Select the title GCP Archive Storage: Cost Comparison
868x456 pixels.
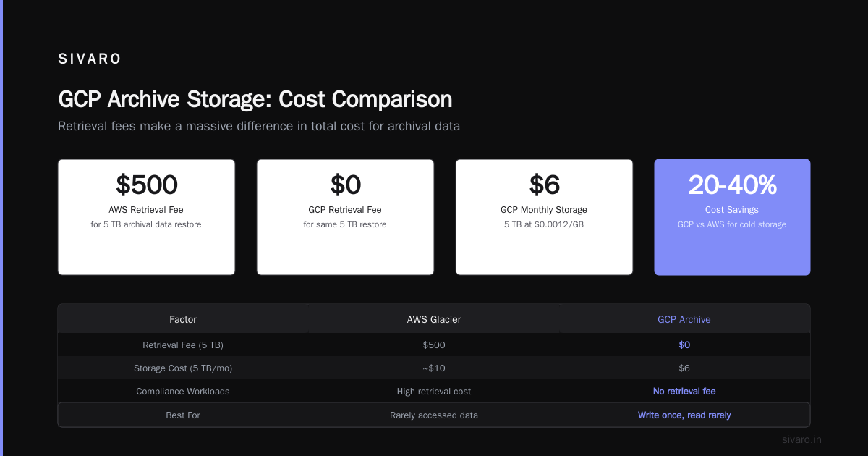pyautogui.click(x=255, y=100)
